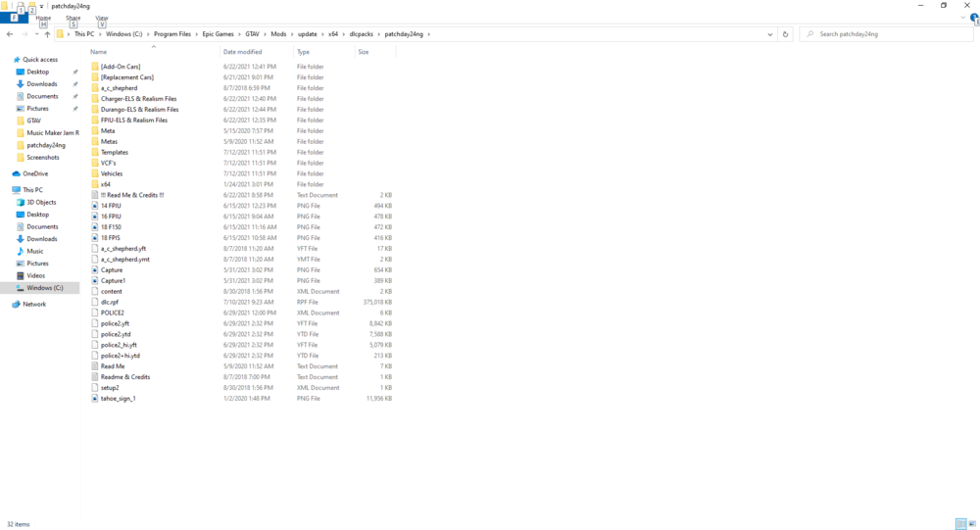Expand breadcrumb arrow after Epic Games
This screenshot has width=980, height=530.
(x=239, y=34)
